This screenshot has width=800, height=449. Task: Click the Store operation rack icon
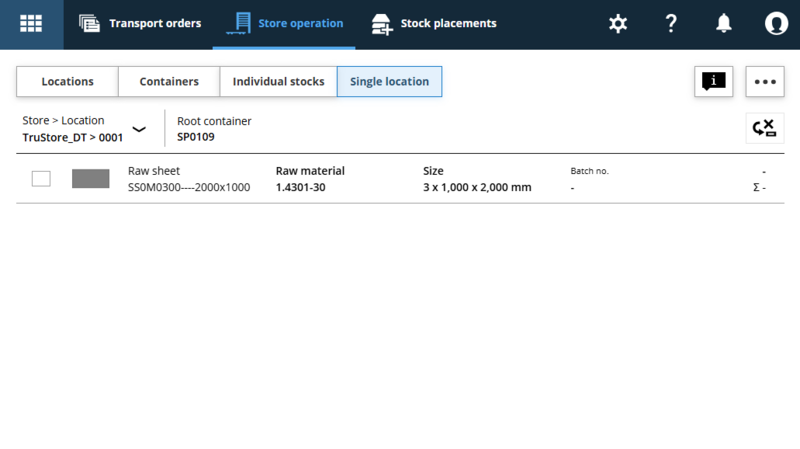coord(239,23)
